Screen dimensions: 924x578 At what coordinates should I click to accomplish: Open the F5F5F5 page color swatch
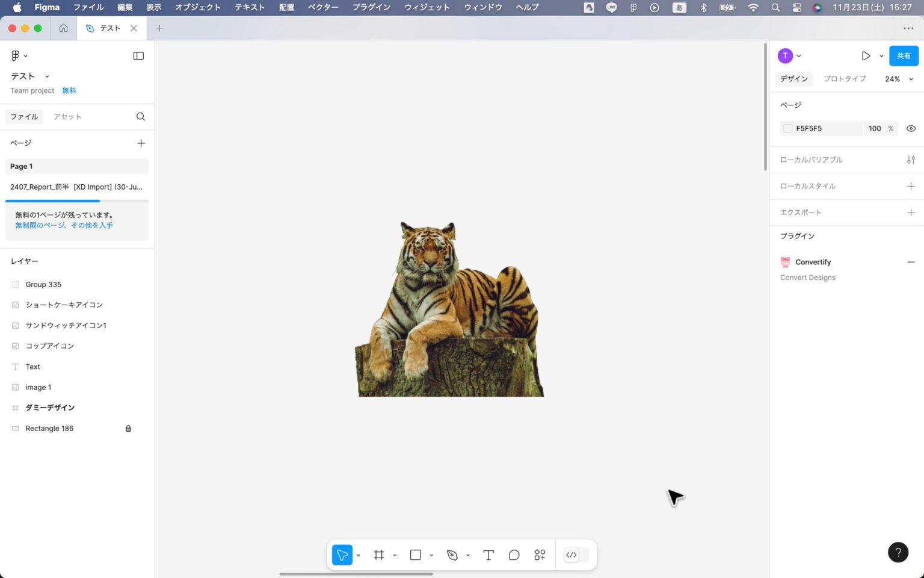[x=788, y=128]
